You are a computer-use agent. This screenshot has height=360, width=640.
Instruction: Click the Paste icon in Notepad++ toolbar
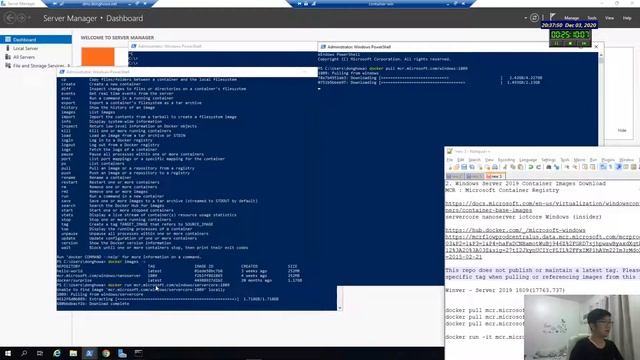pyautogui.click(x=520, y=167)
